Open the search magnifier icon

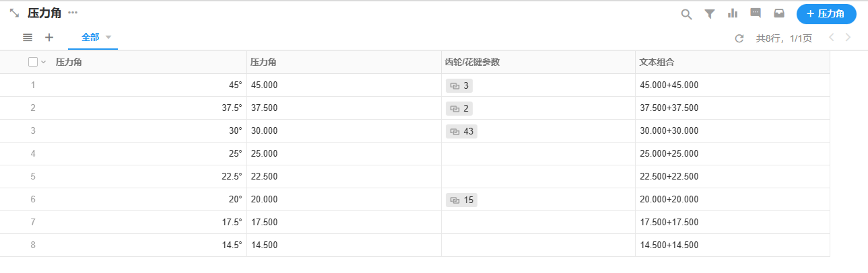point(686,14)
